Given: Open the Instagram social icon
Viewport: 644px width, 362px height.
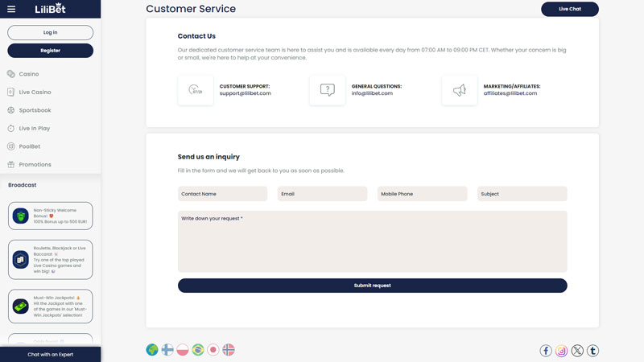Looking at the screenshot, I should coord(562,351).
